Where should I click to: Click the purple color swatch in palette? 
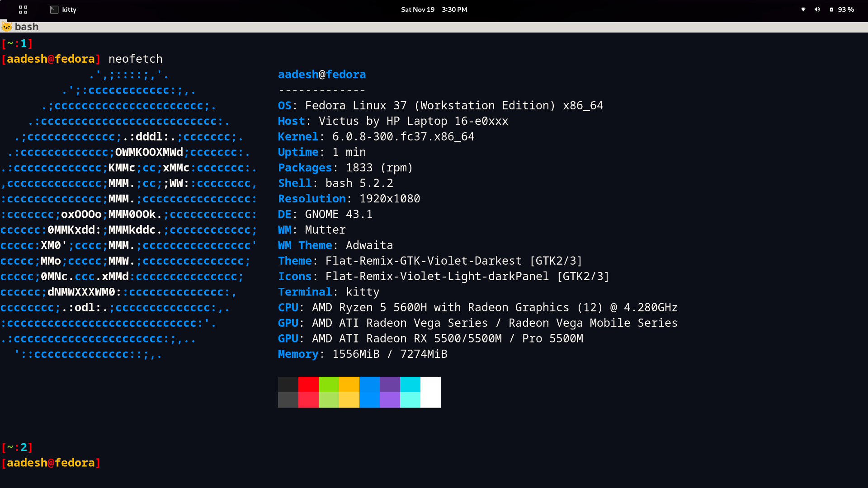(x=390, y=385)
